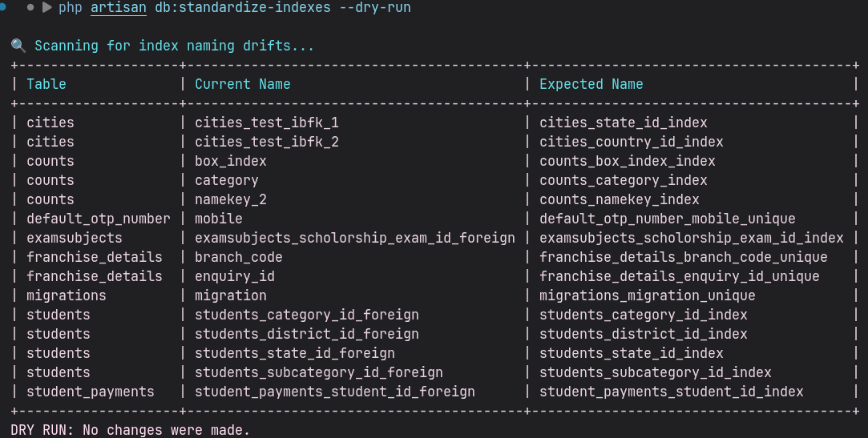Viewport: 868px width, 438px height.
Task: Open the underlined artisan link
Action: (119, 8)
